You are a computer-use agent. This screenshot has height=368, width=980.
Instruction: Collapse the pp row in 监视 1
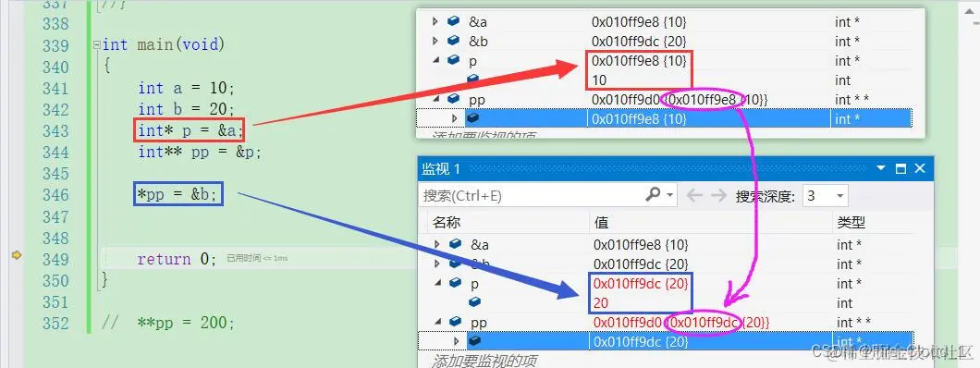[x=437, y=322]
